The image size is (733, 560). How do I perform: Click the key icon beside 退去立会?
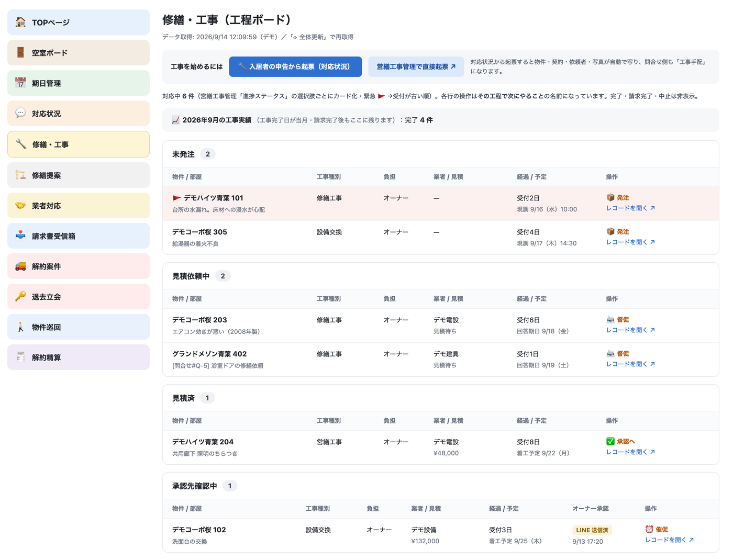click(20, 296)
